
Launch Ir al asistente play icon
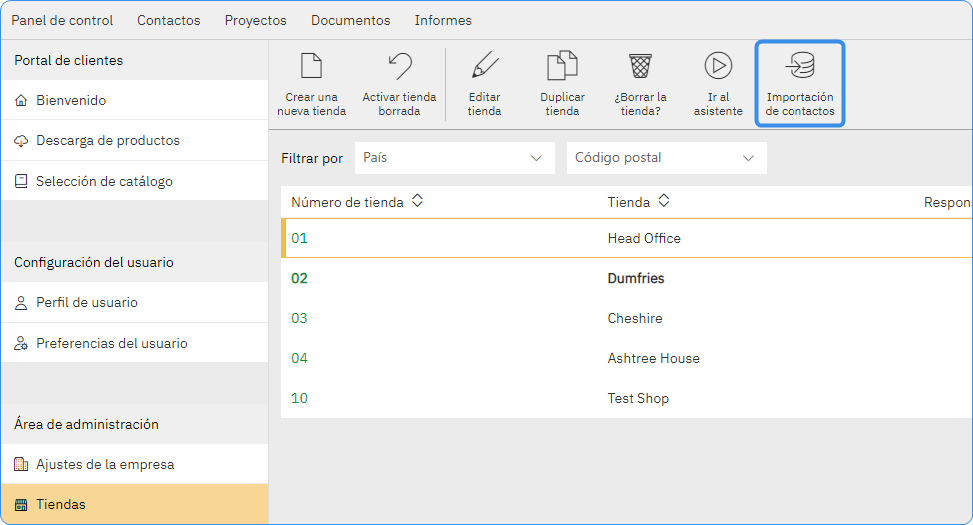tap(718, 67)
